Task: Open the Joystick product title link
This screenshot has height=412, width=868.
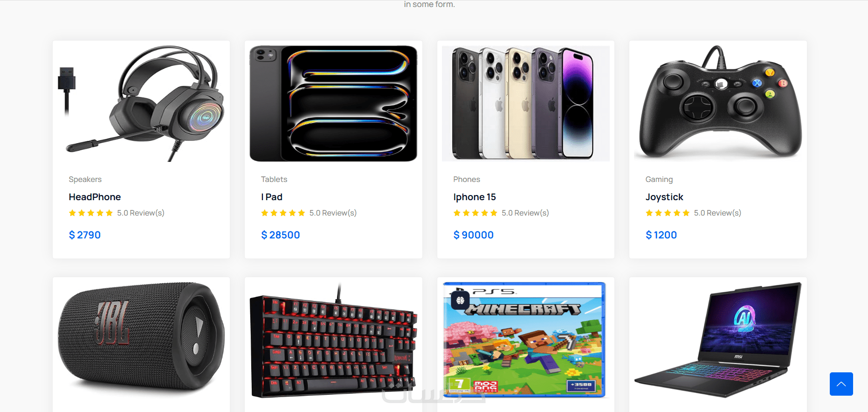Action: tap(664, 197)
